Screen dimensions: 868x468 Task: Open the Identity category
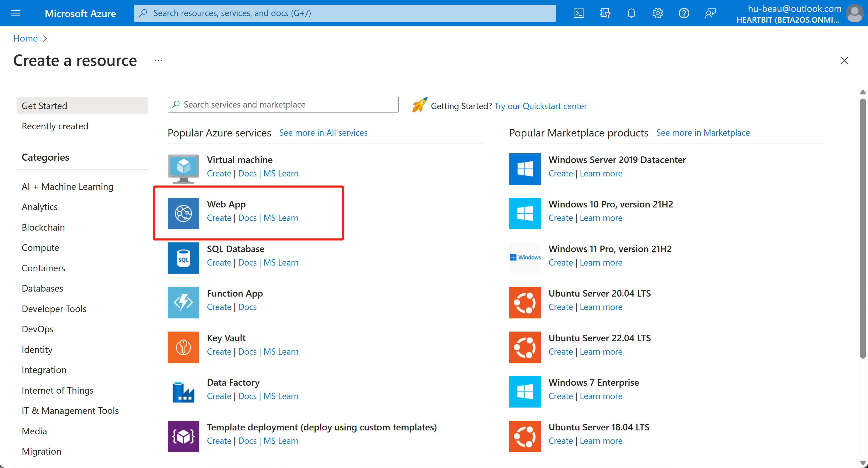click(x=37, y=349)
